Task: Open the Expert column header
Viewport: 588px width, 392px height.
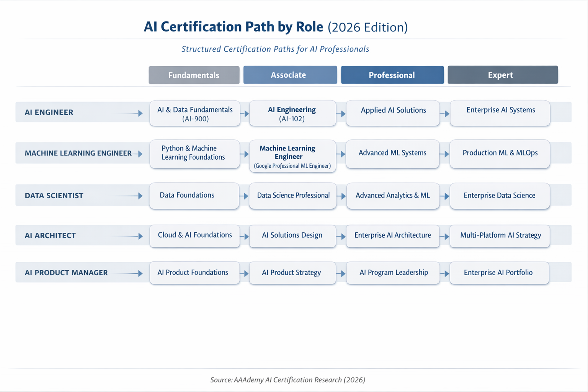Action: point(502,75)
